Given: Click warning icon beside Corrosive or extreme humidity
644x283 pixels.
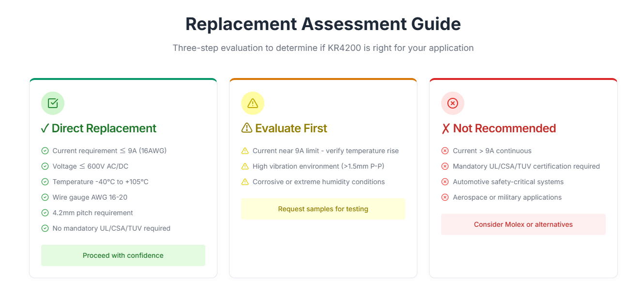Looking at the screenshot, I should 245,182.
